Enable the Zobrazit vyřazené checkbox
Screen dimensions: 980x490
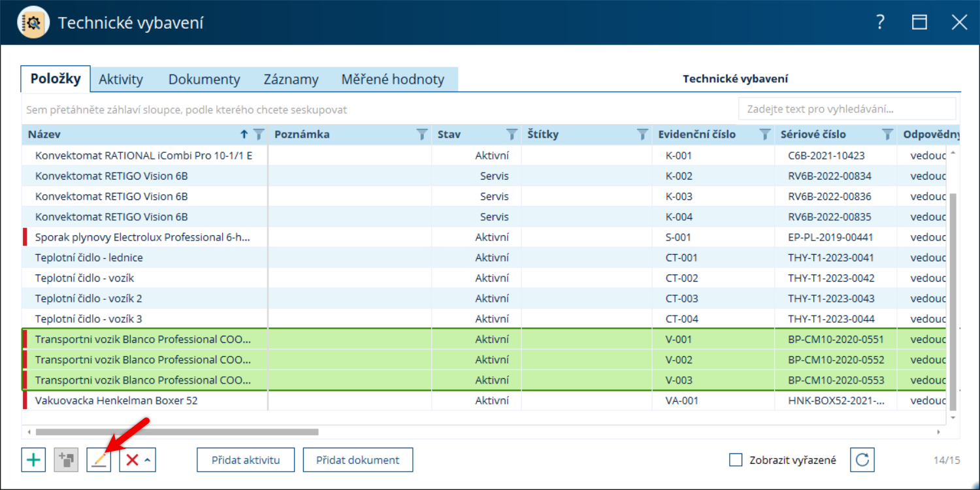(736, 460)
